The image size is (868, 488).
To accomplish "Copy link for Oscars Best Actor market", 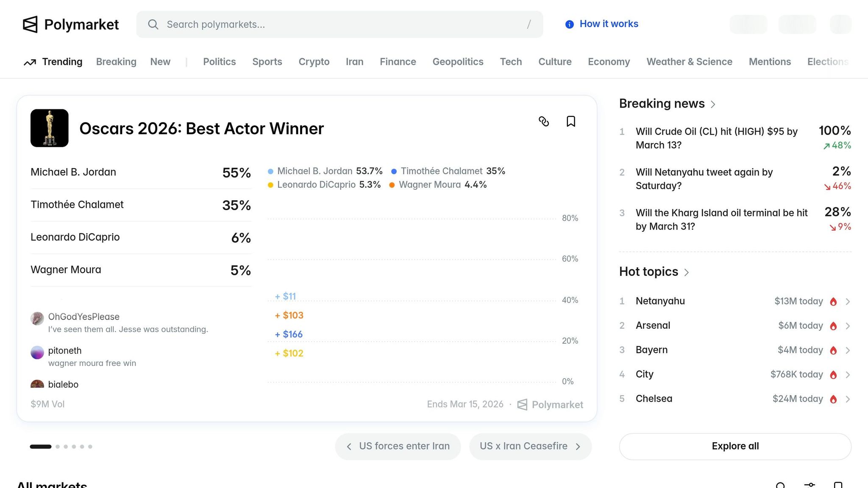I will click(x=544, y=122).
